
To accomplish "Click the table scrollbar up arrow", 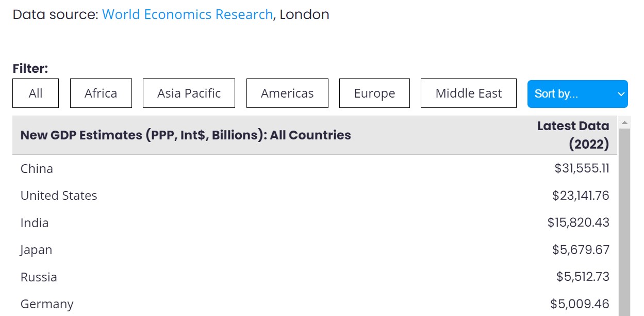I will click(x=624, y=123).
